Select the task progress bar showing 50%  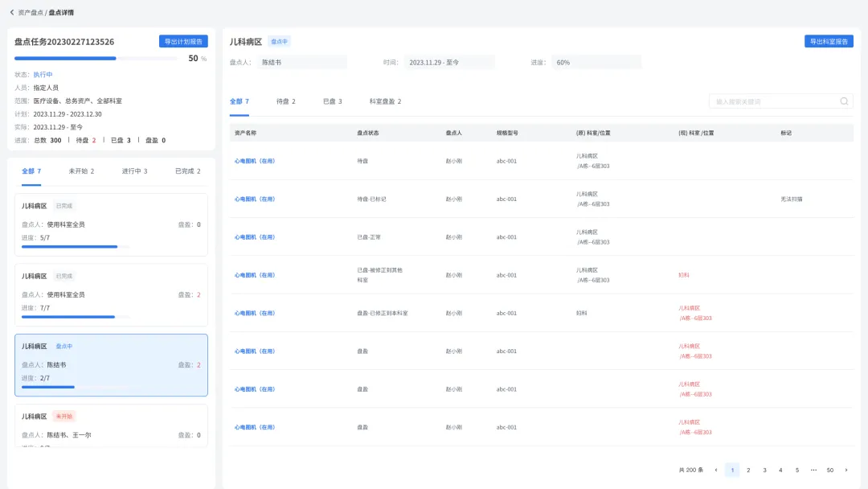(96, 58)
